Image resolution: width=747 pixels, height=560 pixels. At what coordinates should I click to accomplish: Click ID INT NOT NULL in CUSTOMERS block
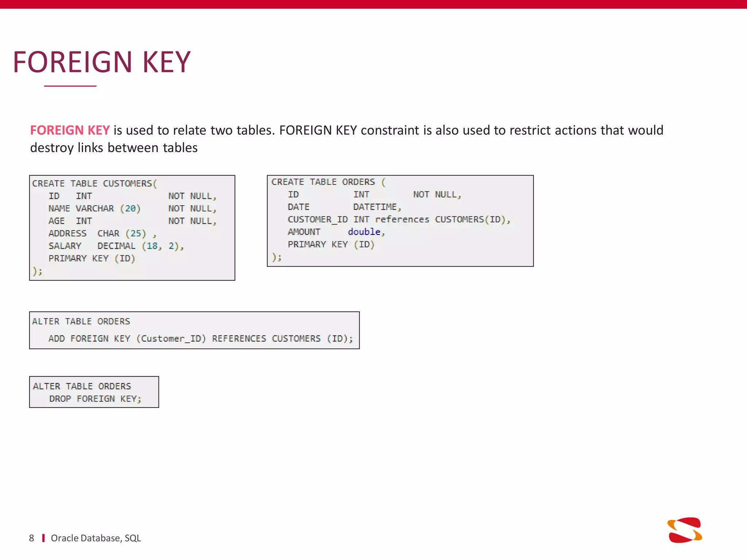(x=132, y=196)
